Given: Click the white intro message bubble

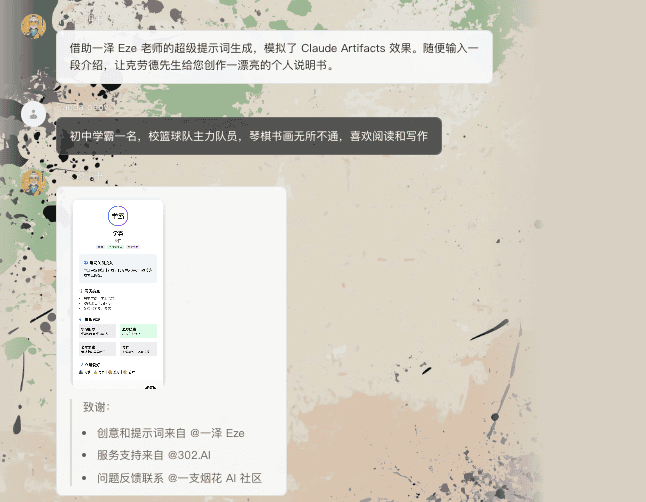Looking at the screenshot, I should tap(274, 56).
